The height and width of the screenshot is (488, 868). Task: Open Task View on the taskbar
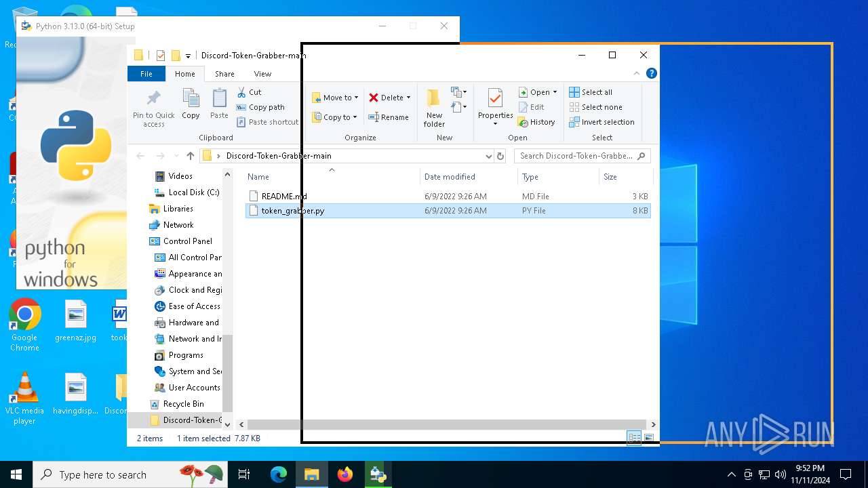click(244, 474)
